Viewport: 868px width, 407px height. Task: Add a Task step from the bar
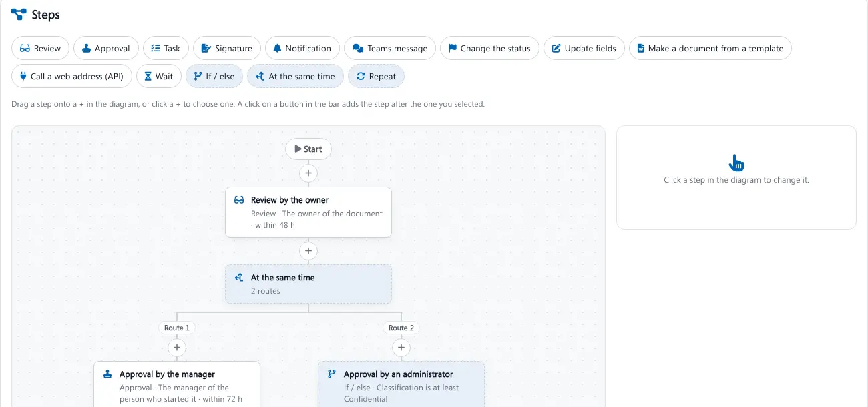[x=166, y=48]
